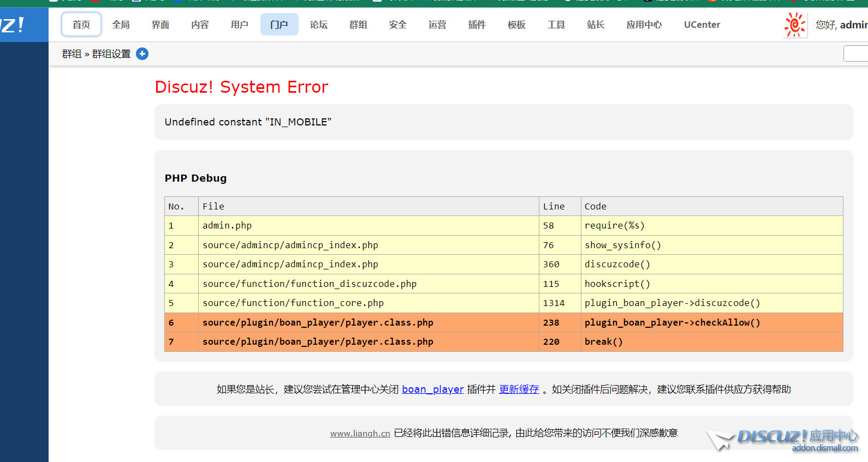Open the 用户 management menu

click(x=240, y=25)
